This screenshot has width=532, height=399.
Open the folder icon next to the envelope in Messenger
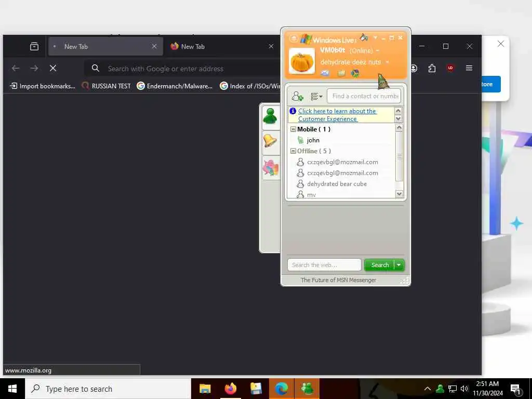341,73
